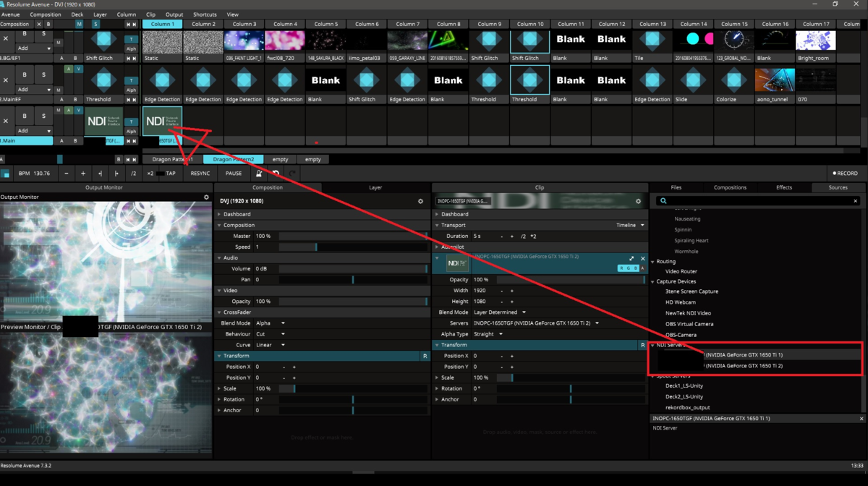This screenshot has height=486, width=868.
Task: Toggle the metronome icon in BPM toolbar
Action: 259,174
